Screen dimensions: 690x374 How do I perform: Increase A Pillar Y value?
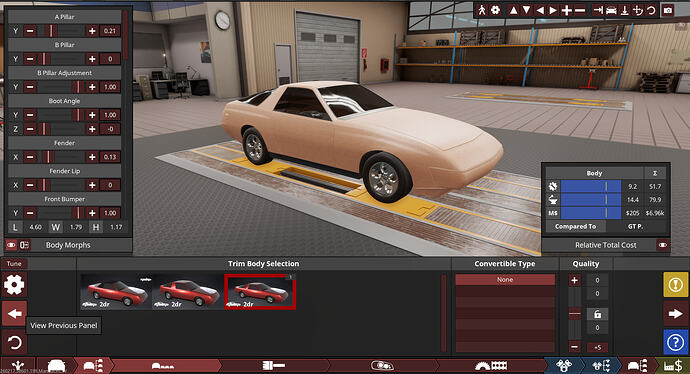[x=92, y=31]
